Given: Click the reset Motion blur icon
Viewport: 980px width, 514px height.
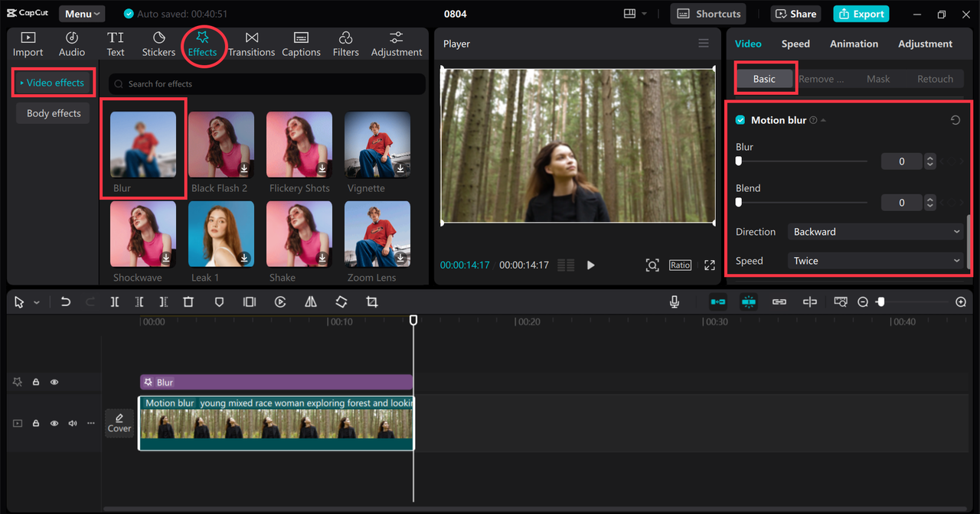Looking at the screenshot, I should [x=955, y=120].
